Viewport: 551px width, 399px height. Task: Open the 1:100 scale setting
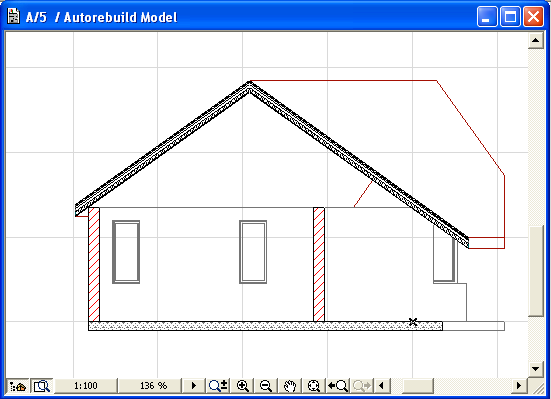point(86,386)
